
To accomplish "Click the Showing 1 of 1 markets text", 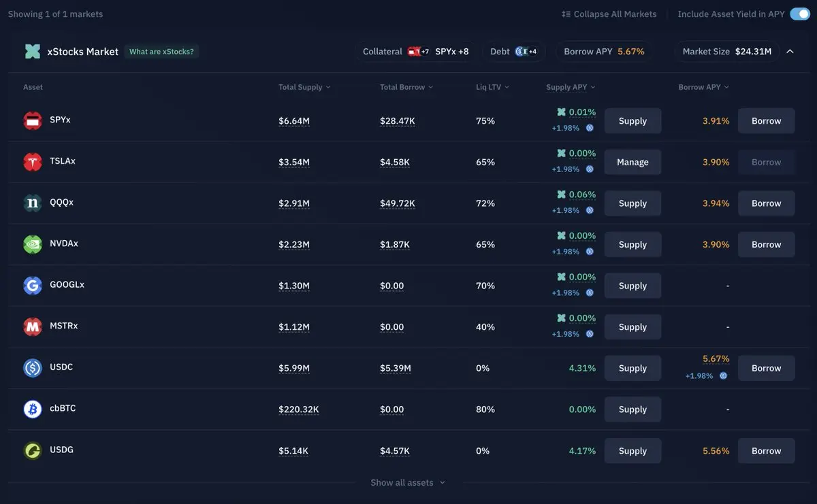I will click(56, 14).
